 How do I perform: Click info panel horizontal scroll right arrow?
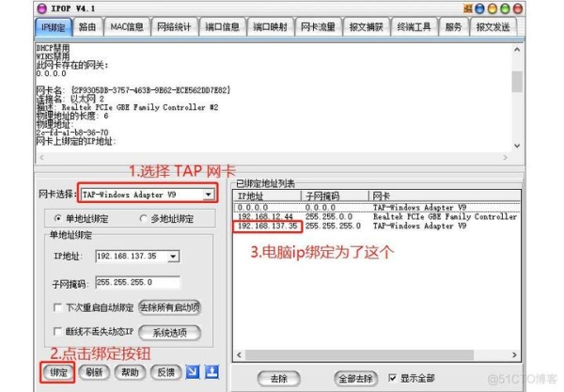506,158
